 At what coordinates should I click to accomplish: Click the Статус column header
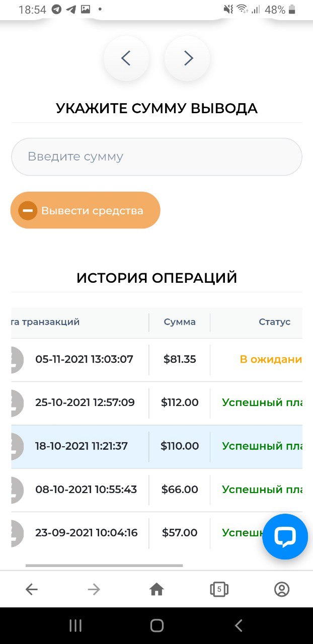click(x=274, y=322)
